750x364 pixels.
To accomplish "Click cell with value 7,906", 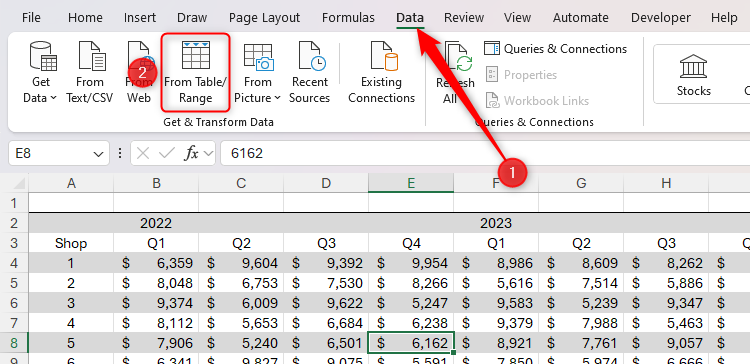I will pos(156,343).
